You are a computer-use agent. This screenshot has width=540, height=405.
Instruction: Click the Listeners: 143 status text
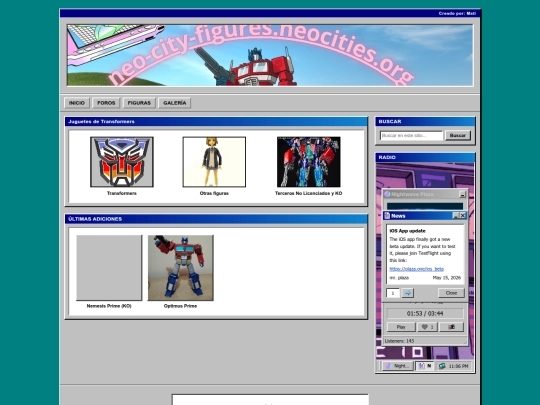[399, 341]
